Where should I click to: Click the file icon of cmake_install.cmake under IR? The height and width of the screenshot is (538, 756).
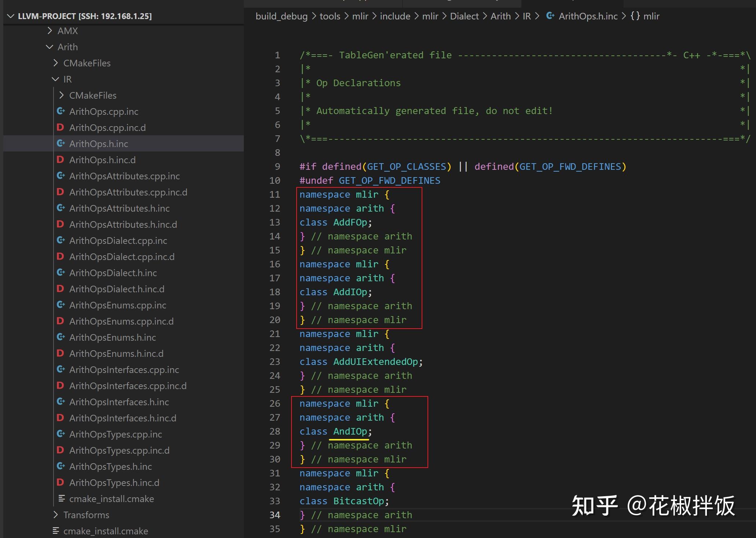pyautogui.click(x=62, y=498)
